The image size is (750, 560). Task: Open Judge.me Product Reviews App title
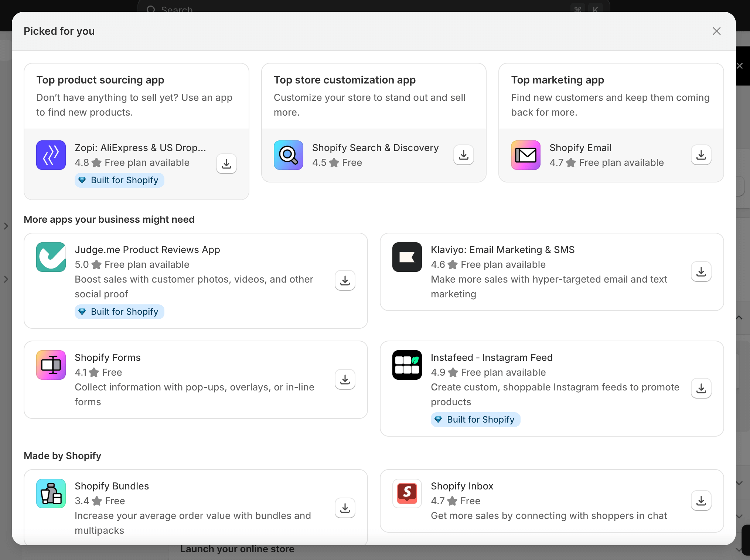coord(147,250)
